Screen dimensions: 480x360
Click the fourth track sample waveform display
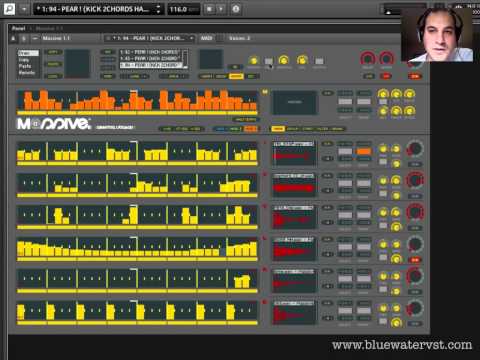click(294, 250)
